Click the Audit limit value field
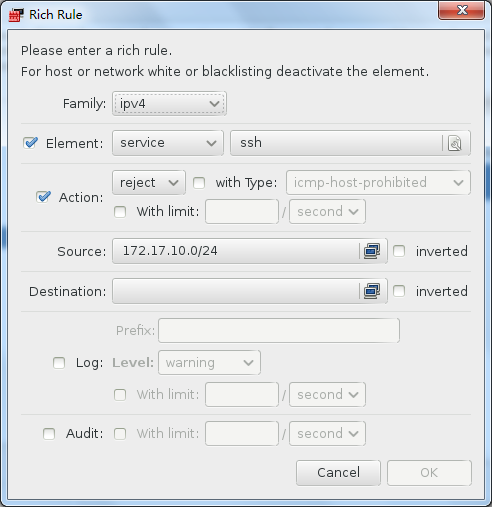This screenshot has height=507, width=492. 242,434
